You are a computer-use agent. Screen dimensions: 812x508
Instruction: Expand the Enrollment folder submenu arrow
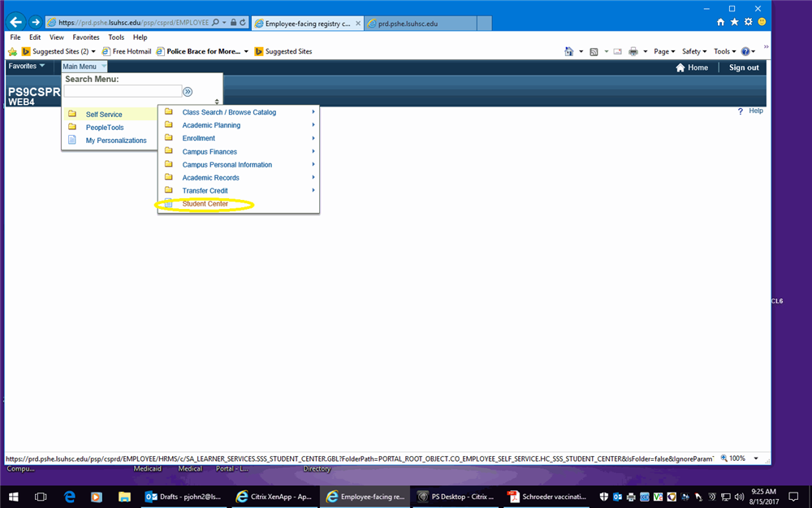[313, 138]
